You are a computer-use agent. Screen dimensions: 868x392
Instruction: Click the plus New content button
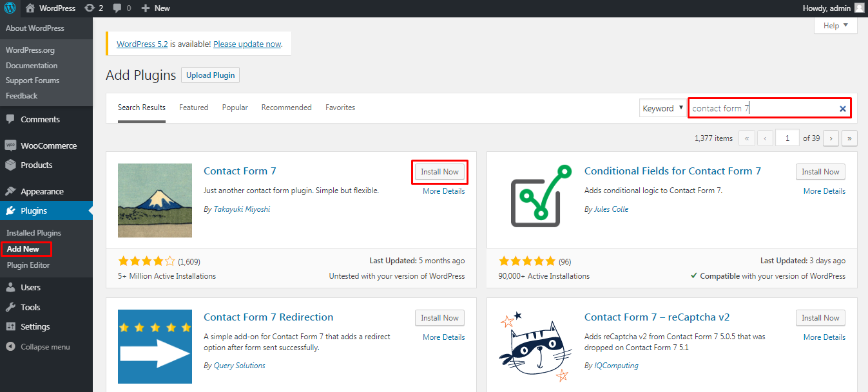155,8
